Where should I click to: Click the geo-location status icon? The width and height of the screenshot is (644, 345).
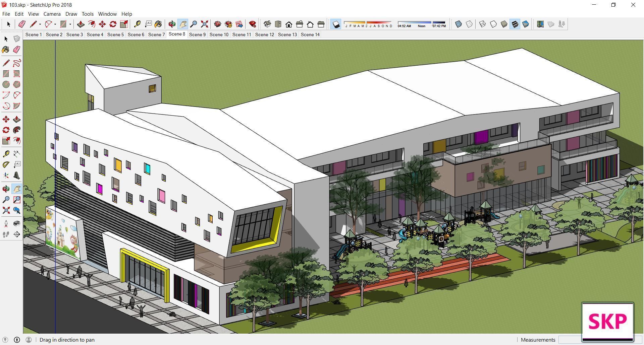5,340
